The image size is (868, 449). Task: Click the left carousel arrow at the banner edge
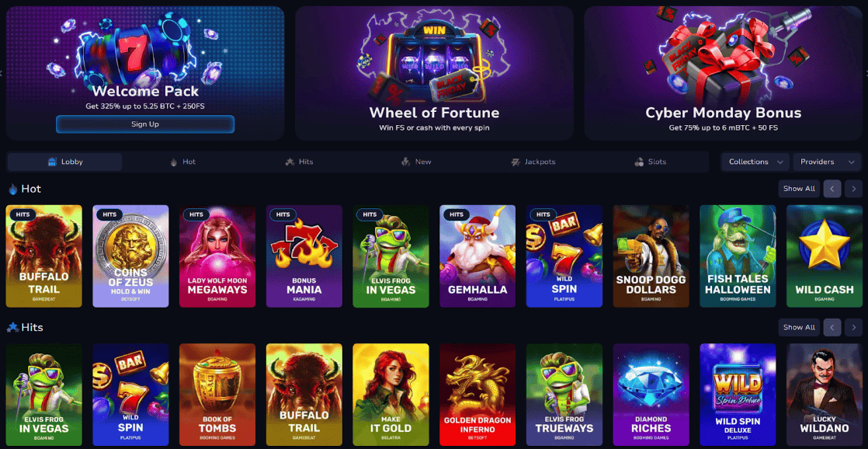coord(2,73)
